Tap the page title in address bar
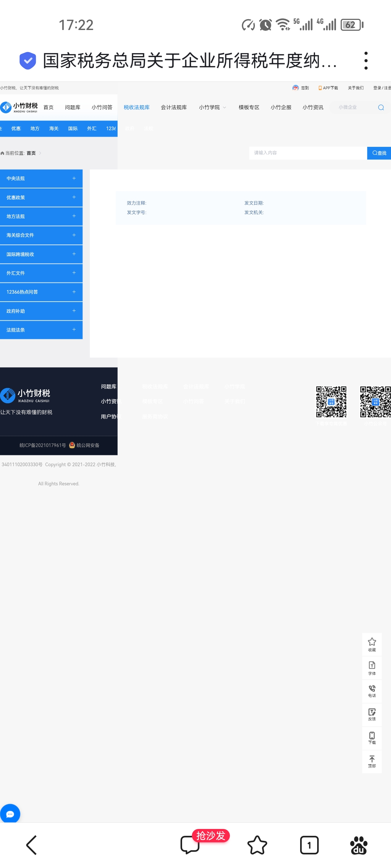The image size is (391, 868). coord(190,60)
